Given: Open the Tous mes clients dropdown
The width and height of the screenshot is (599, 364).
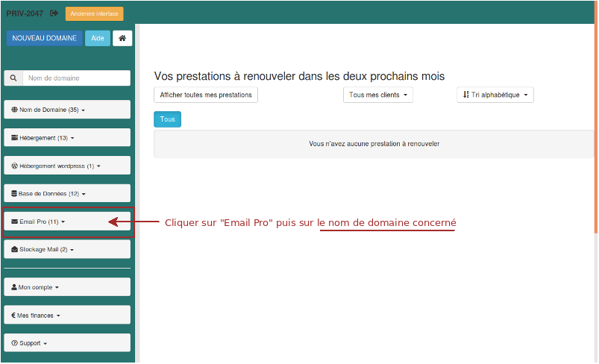Looking at the screenshot, I should [378, 95].
